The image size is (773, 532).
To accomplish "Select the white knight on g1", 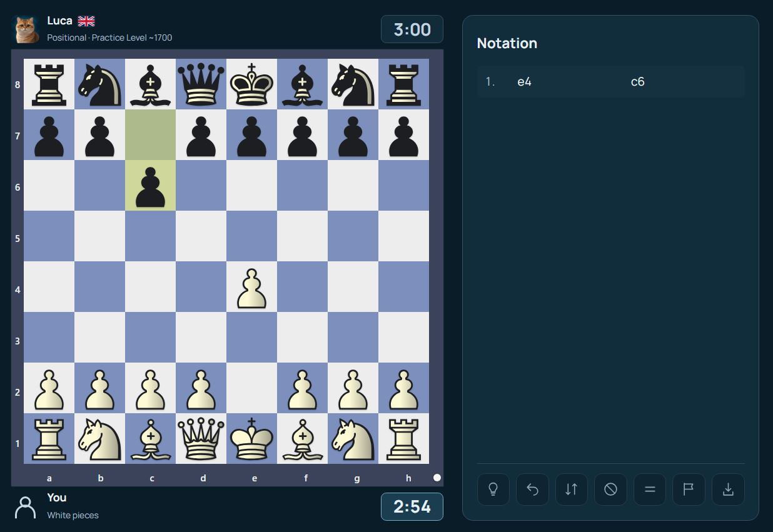I will 353,439.
